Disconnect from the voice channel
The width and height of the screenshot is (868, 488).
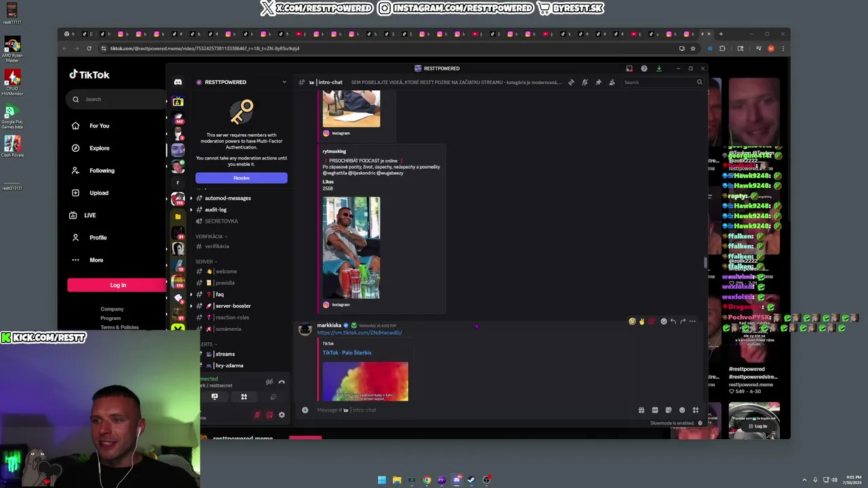pos(281,382)
